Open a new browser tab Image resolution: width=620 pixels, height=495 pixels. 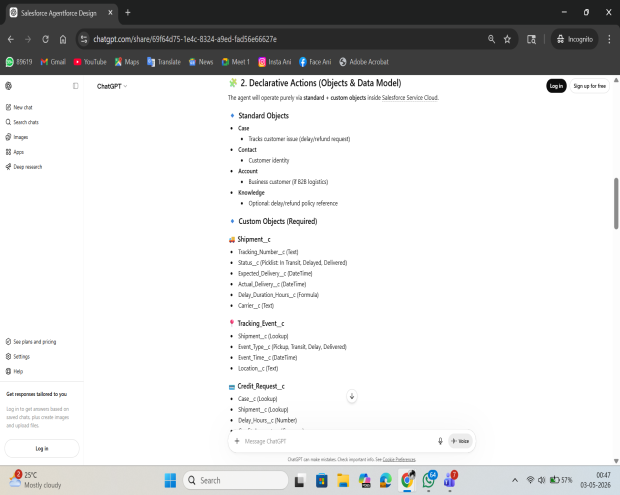pos(128,13)
